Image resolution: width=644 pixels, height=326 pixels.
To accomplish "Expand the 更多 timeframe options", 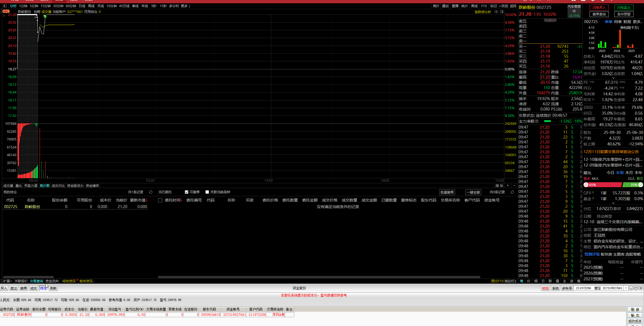I will 186,6.
